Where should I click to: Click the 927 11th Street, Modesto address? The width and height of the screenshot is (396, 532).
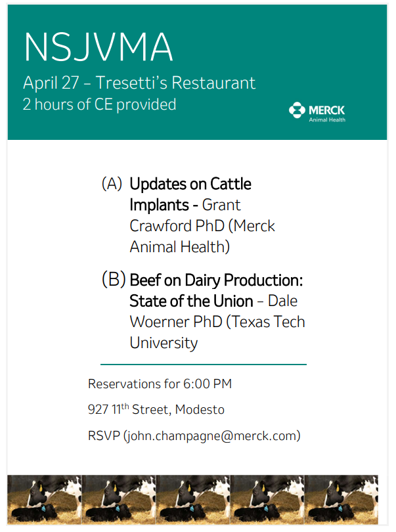[x=156, y=410]
